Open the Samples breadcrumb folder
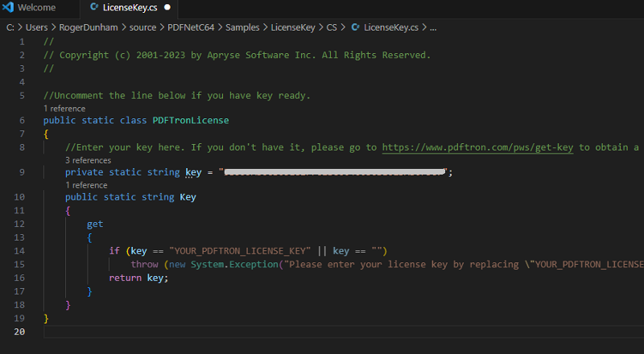 (242, 27)
